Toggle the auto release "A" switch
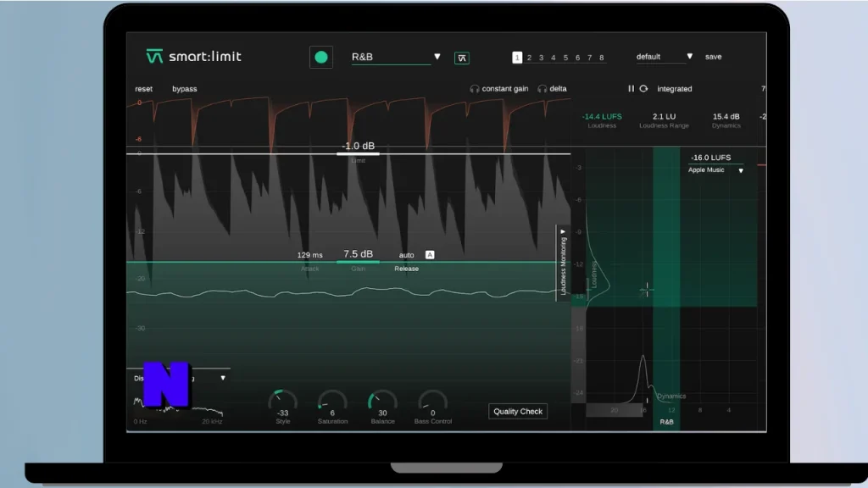This screenshot has height=488, width=868. point(430,254)
